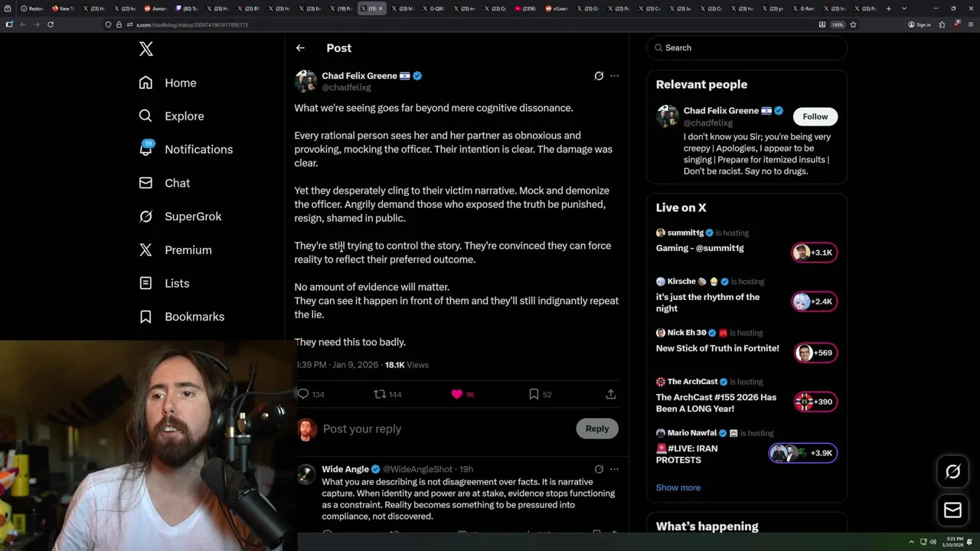This screenshot has width=980, height=551.
Task: Expand Live on X with Show more
Action: tap(678, 487)
